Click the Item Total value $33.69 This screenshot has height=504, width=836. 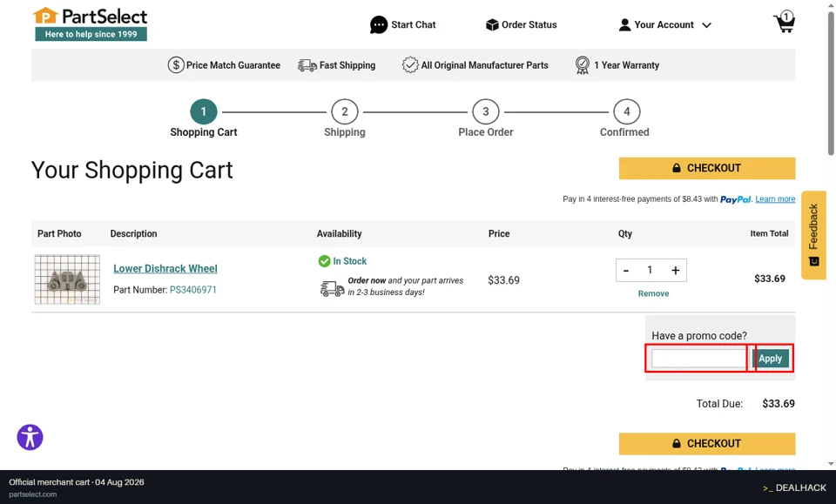[769, 279]
